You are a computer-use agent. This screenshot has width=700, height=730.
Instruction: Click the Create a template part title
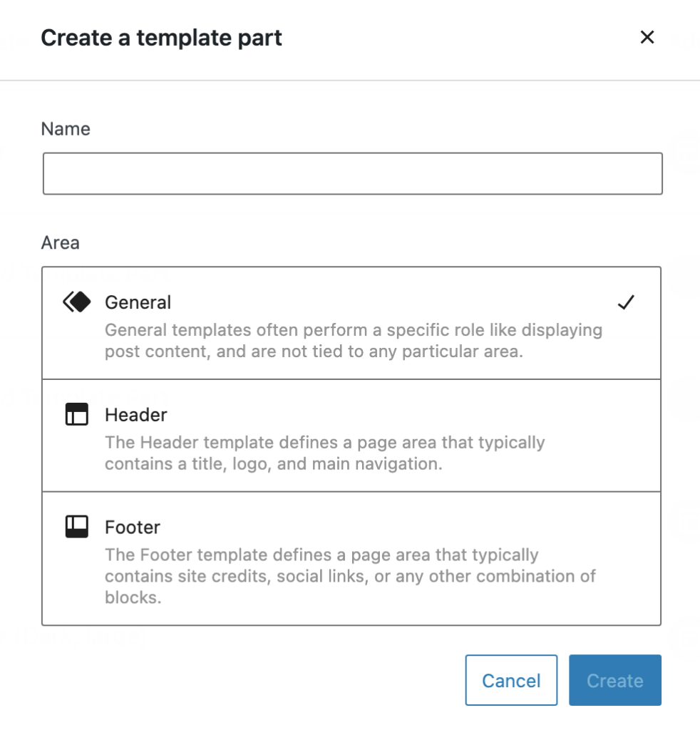click(x=162, y=38)
